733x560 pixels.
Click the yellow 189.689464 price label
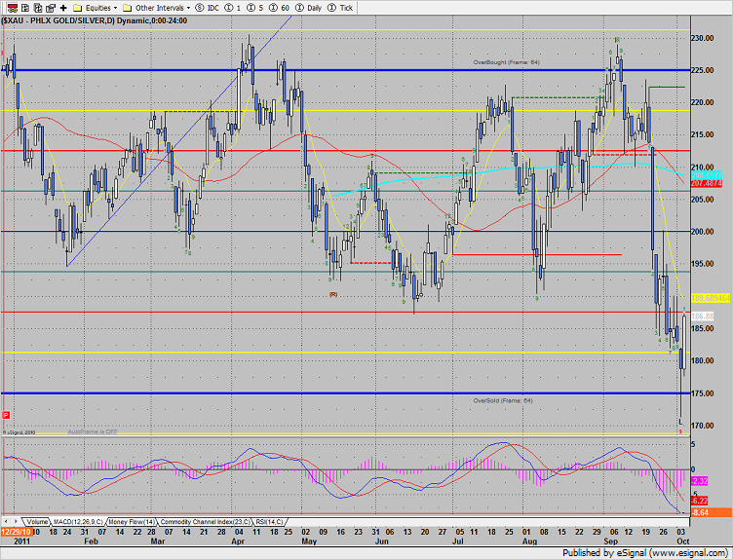coord(711,298)
